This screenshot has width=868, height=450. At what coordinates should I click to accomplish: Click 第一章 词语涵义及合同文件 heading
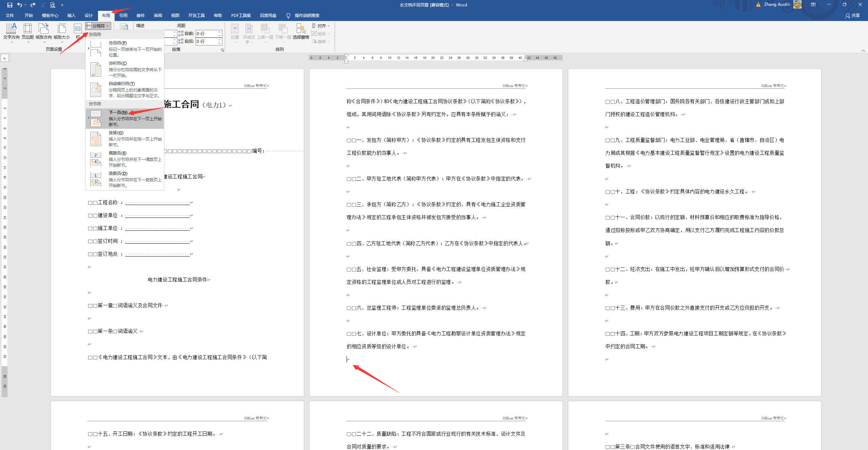pos(128,305)
